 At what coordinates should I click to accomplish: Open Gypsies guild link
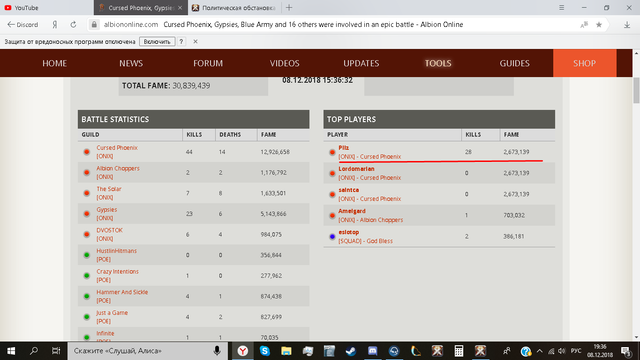click(107, 209)
